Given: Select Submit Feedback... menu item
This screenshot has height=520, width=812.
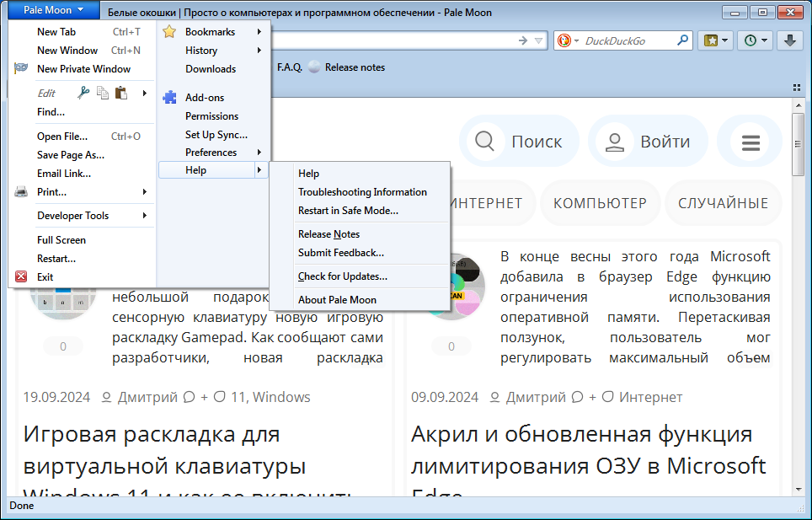Looking at the screenshot, I should pyautogui.click(x=360, y=253).
